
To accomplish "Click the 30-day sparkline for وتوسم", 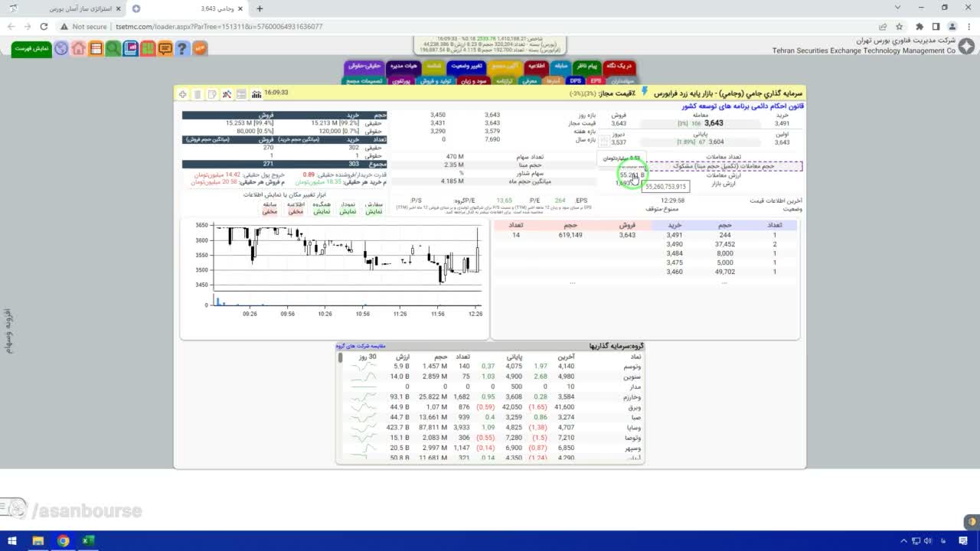I will [363, 367].
